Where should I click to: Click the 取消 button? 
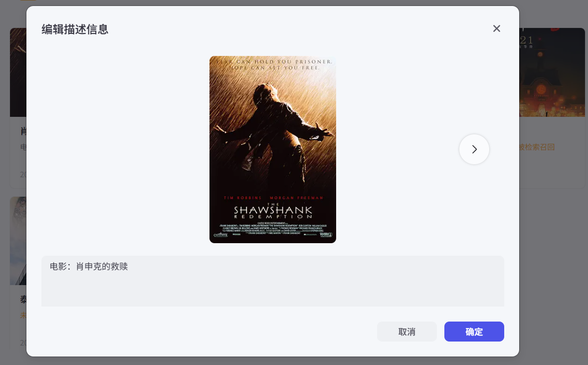tap(407, 332)
